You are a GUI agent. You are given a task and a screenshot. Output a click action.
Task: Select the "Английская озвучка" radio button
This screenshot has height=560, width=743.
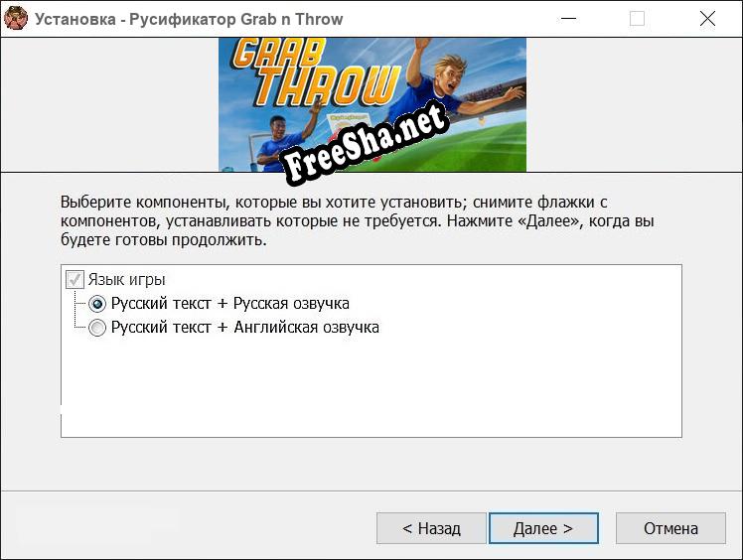(x=97, y=328)
